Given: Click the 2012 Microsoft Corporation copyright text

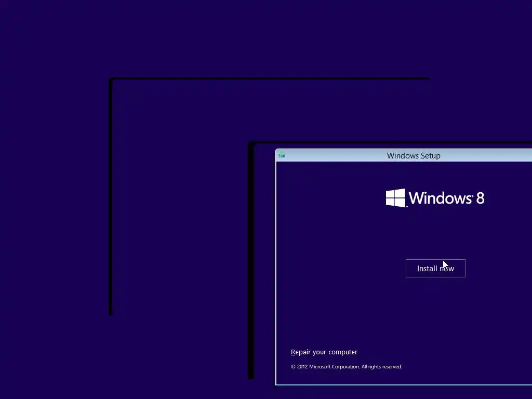Looking at the screenshot, I should pos(347,367).
